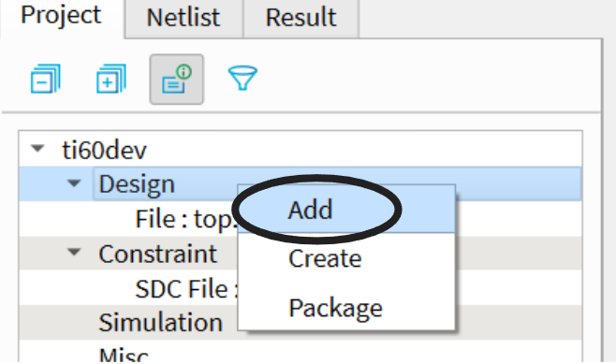Image resolution: width=616 pixels, height=364 pixels.
Task: Select the Simulation tree item
Action: click(161, 323)
